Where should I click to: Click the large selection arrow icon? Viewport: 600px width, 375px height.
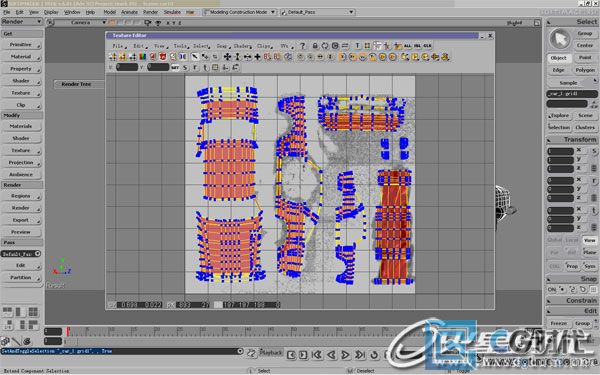[560, 39]
